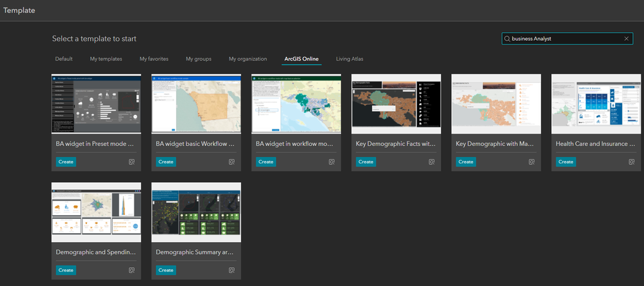Create from Demographic Summary template

[166, 270]
